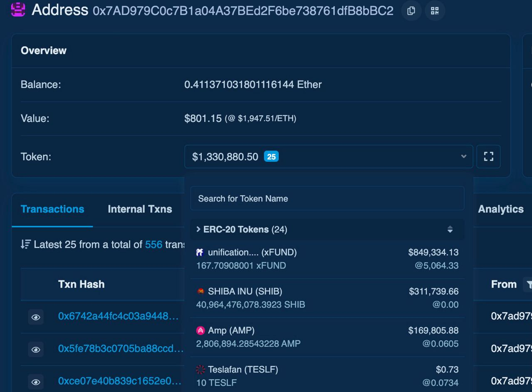Sort the ERC-20 Tokens list using arrows
The width and height of the screenshot is (532, 392).
click(x=450, y=229)
